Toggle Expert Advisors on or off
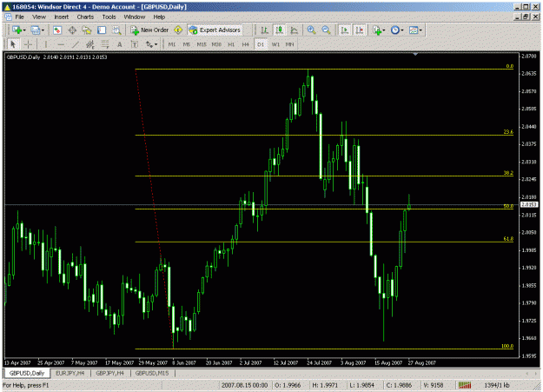Image resolution: width=543 pixels, height=392 pixels. 215,30
